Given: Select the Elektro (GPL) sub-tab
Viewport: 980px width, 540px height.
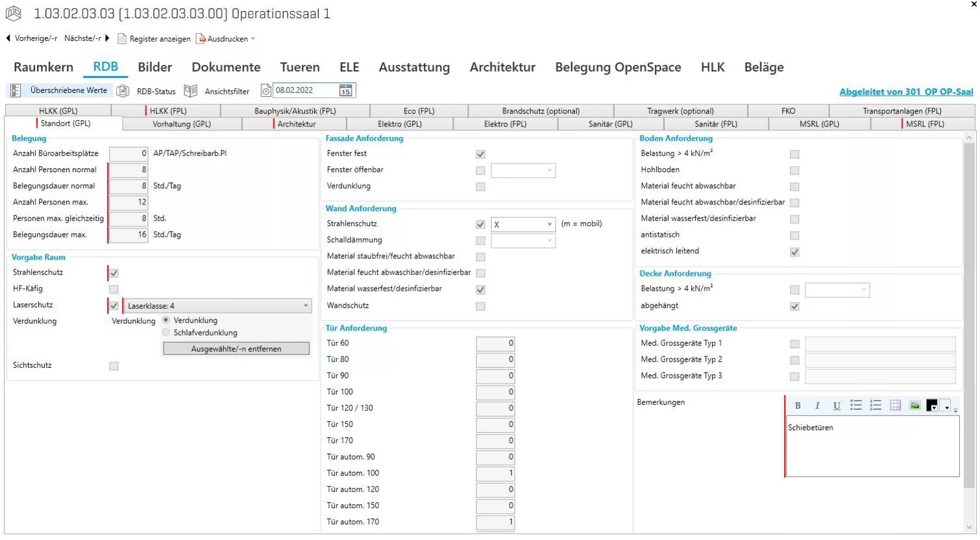Looking at the screenshot, I should pos(400,124).
